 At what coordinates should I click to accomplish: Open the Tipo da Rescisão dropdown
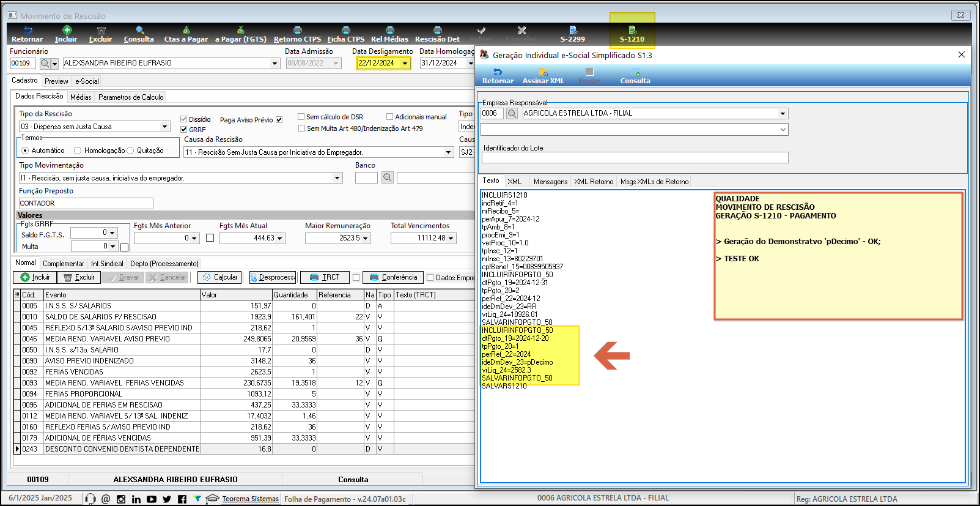164,127
